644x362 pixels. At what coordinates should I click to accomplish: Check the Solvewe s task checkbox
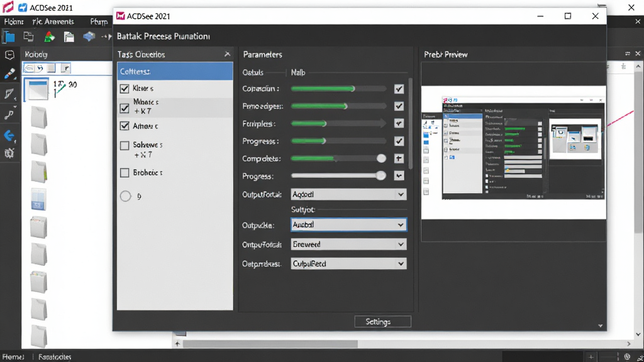[125, 145]
